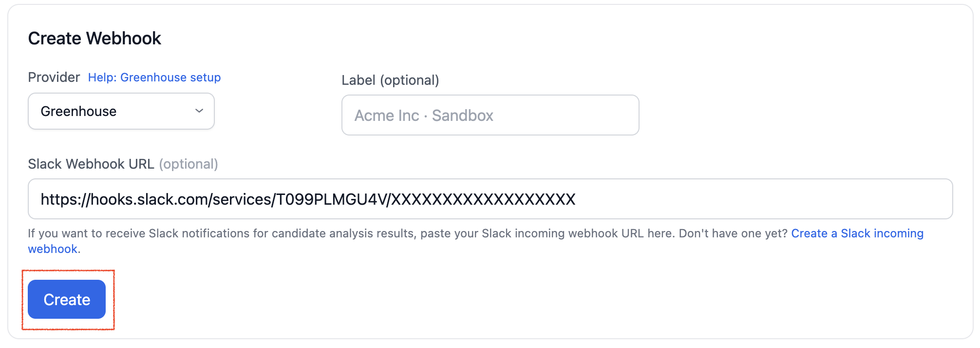Click the Create Webhook heading

pos(94,39)
